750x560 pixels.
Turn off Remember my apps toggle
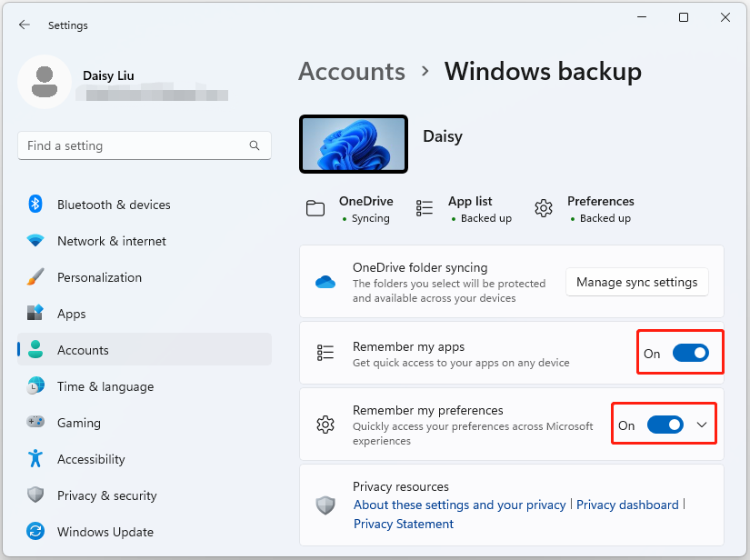690,354
